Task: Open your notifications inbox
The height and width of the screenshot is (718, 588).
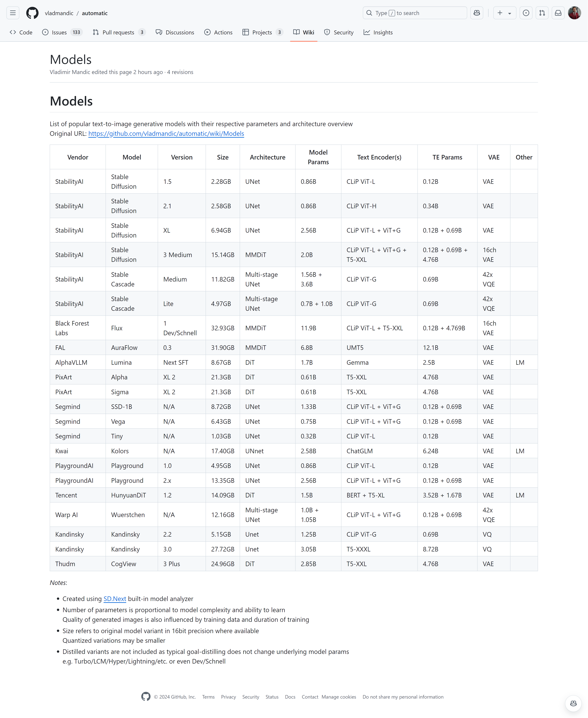Action: (558, 13)
